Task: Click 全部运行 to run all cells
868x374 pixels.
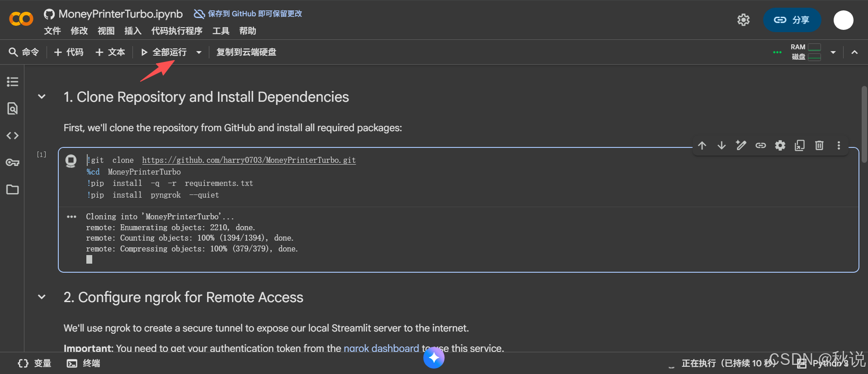Action: tap(164, 52)
